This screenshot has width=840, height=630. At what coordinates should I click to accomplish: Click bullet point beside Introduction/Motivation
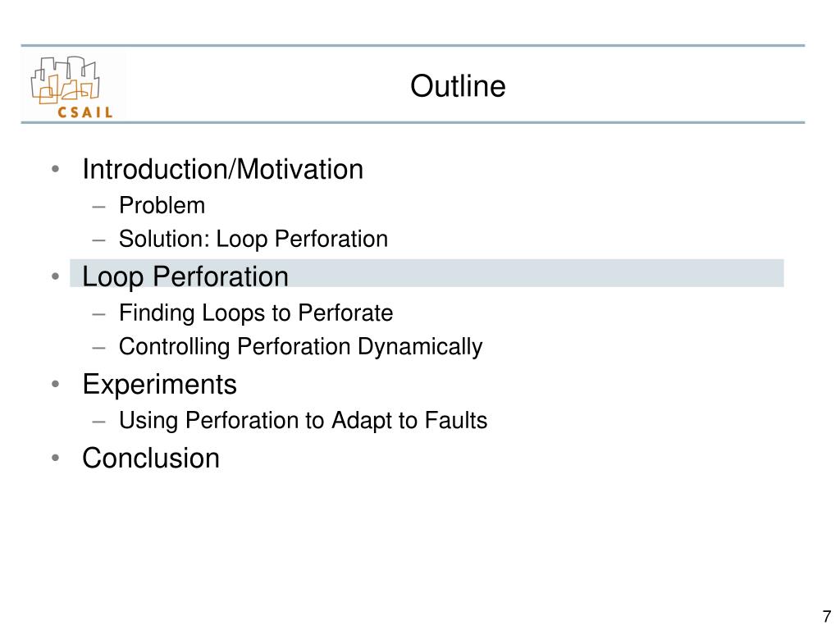pos(55,169)
